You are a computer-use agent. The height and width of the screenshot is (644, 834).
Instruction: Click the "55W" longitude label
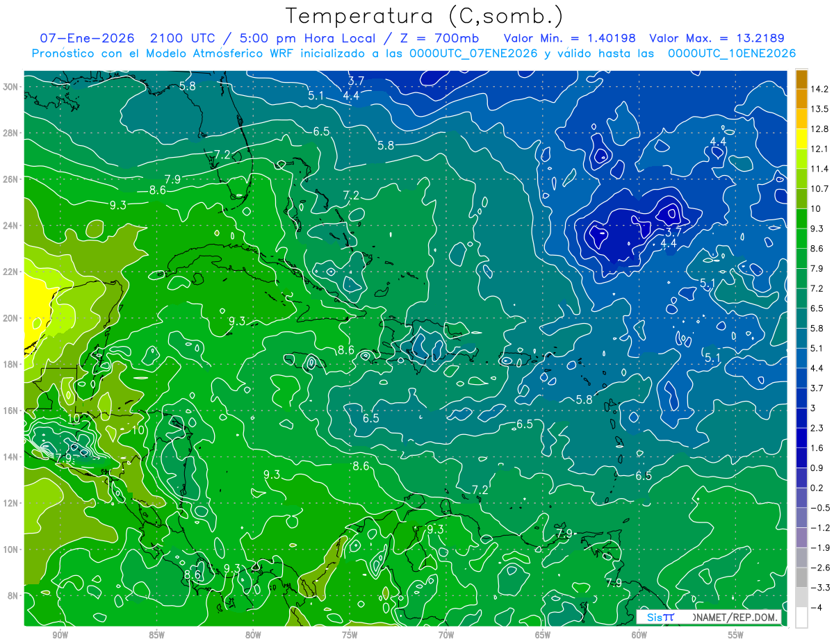(736, 636)
